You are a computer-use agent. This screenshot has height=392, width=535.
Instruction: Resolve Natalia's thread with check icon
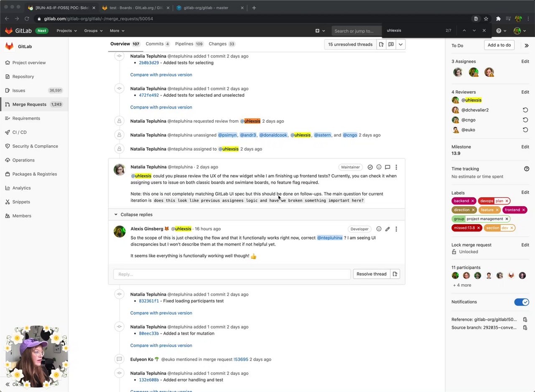370,167
